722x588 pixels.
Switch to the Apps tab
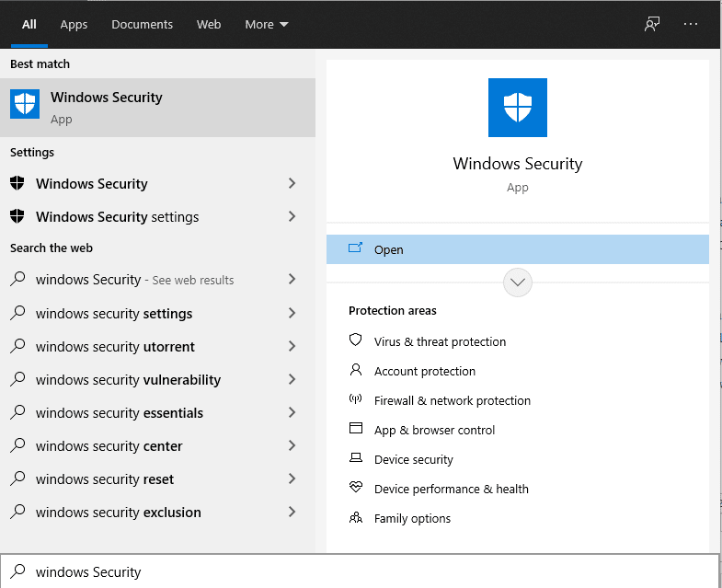point(74,24)
